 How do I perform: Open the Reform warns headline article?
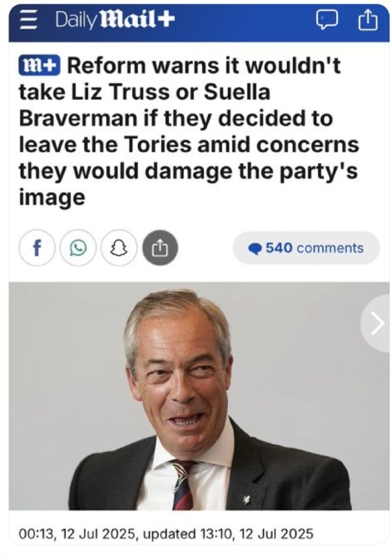point(189,132)
